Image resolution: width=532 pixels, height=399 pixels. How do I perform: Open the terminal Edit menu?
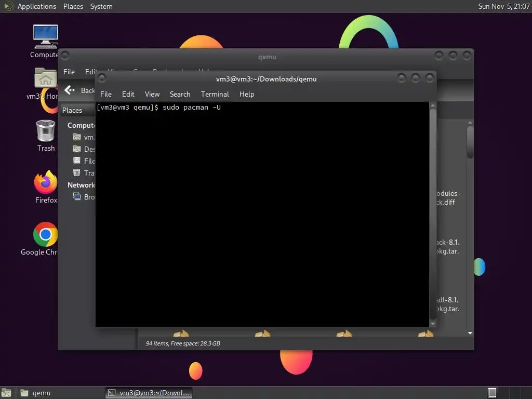pos(128,95)
